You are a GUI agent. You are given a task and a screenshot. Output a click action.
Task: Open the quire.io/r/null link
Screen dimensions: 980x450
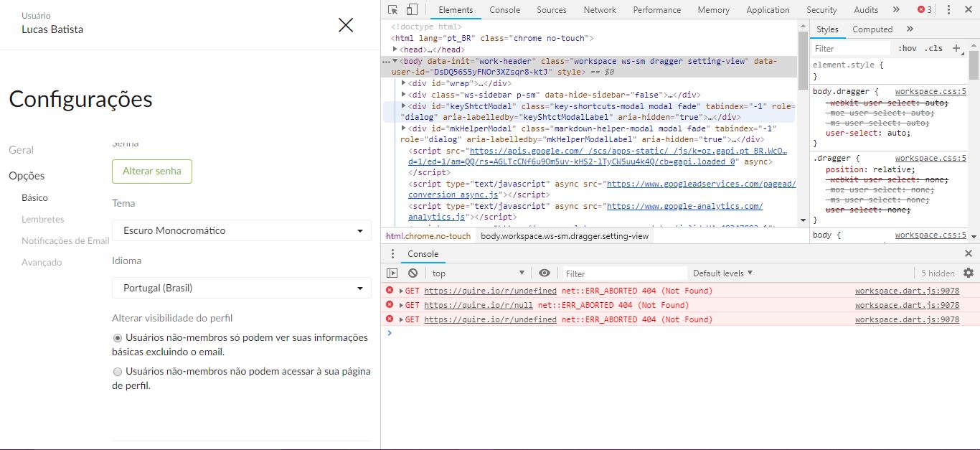(x=479, y=305)
